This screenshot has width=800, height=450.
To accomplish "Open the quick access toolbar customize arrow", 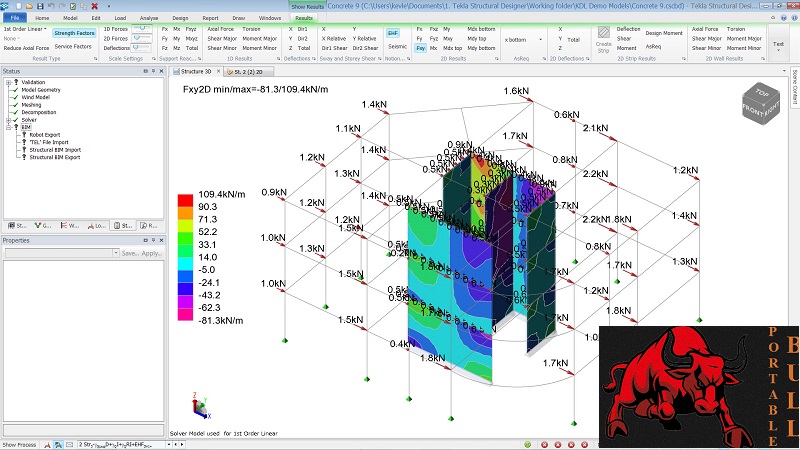I will click(x=109, y=6).
